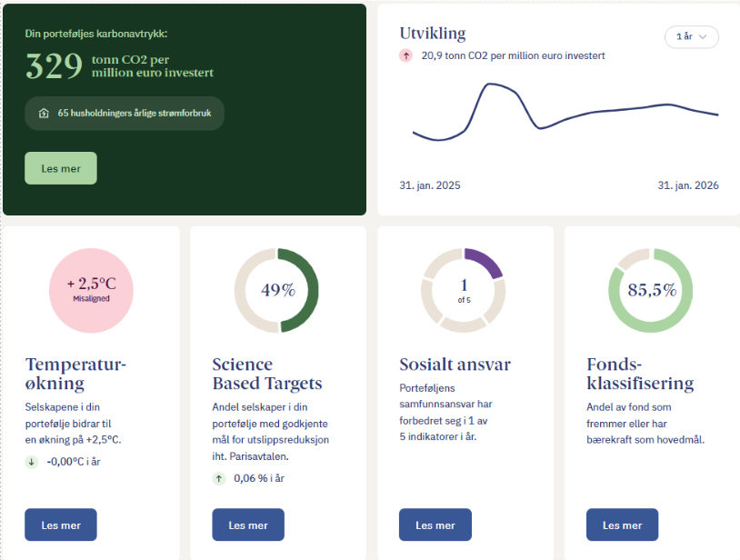Click 'Les mer' under Science Based Targets
Image resolution: width=740 pixels, height=560 pixels.
[248, 525]
